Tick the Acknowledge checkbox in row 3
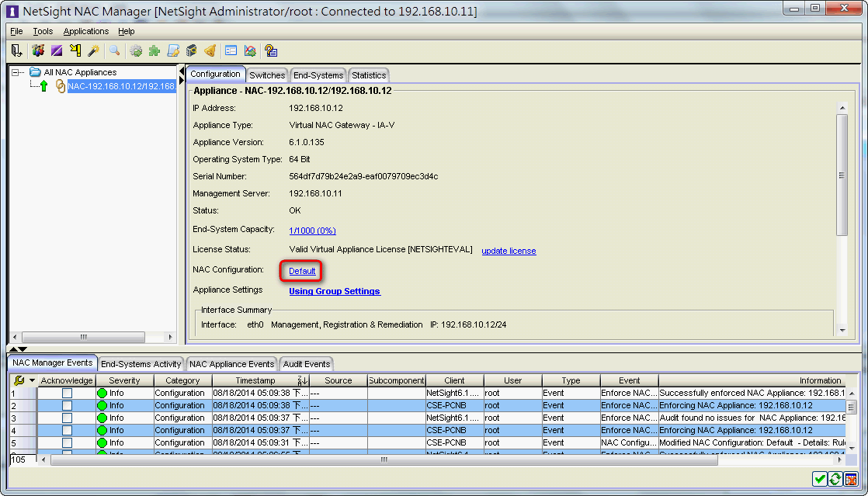Screen dimensions: 868x496 tap(67, 418)
